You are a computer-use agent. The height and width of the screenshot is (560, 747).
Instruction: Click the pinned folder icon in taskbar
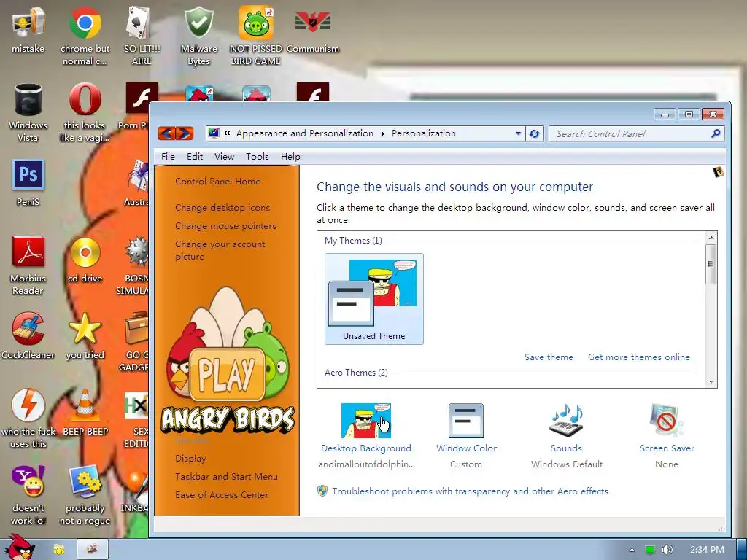[59, 550]
